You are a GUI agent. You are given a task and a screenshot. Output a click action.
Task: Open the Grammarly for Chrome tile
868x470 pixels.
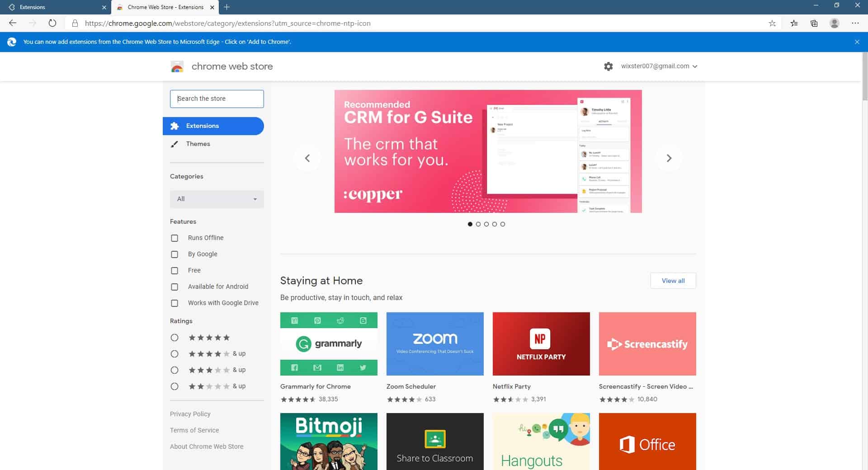pos(329,344)
